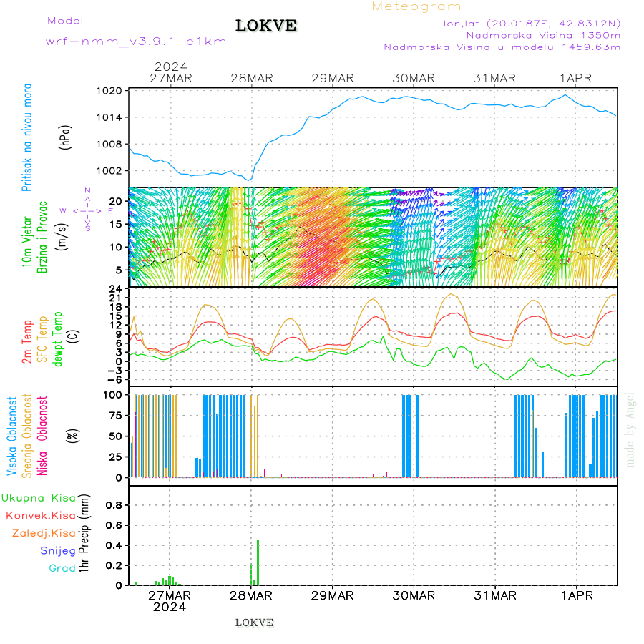Click the 100 cloud cover axis value
644x644 pixels.
(x=112, y=395)
